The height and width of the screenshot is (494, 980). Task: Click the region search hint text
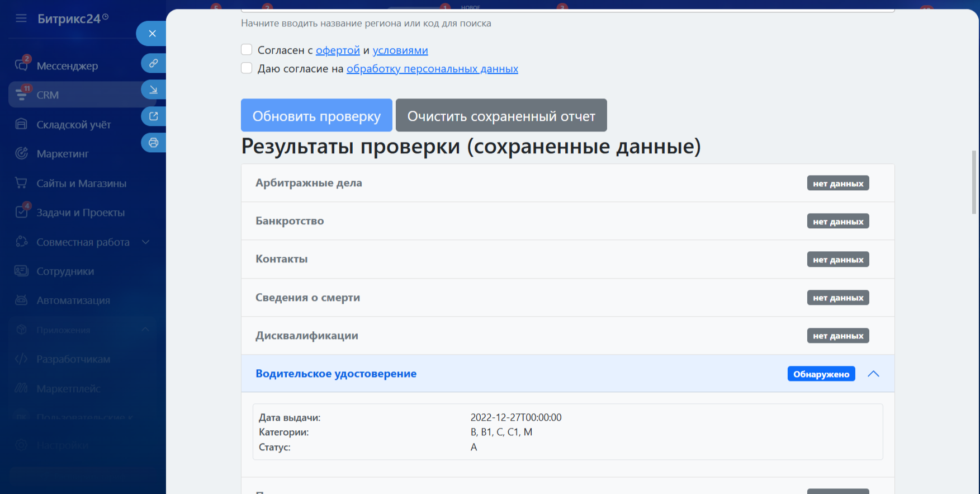click(366, 23)
